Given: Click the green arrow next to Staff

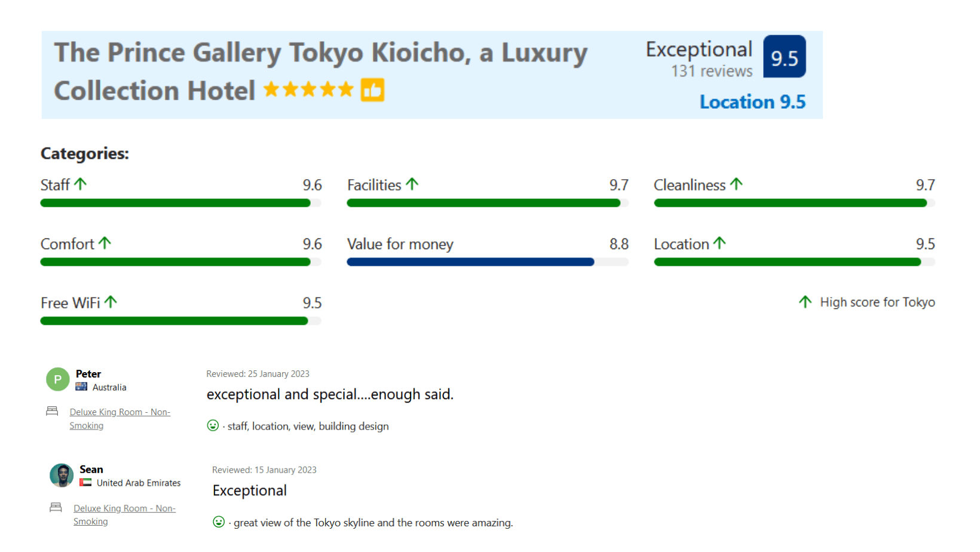Looking at the screenshot, I should pos(81,184).
